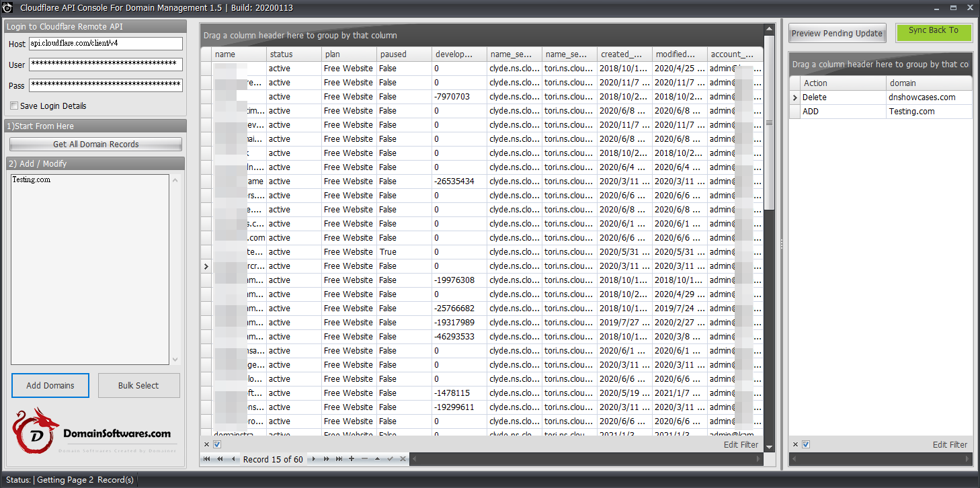Toggle filter-enabled checkbox in pending updates grid

(x=806, y=444)
